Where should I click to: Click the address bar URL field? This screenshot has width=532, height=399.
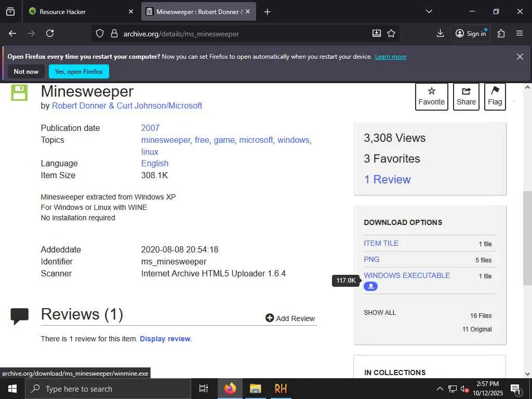[x=244, y=34]
